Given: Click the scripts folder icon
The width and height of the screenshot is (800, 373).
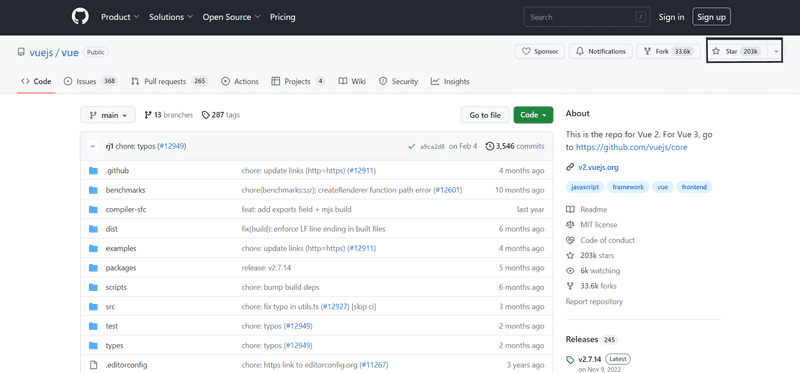Looking at the screenshot, I should 93,287.
